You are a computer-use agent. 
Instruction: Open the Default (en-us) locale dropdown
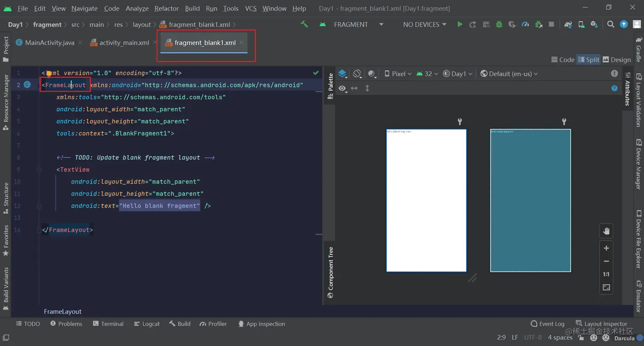point(509,74)
